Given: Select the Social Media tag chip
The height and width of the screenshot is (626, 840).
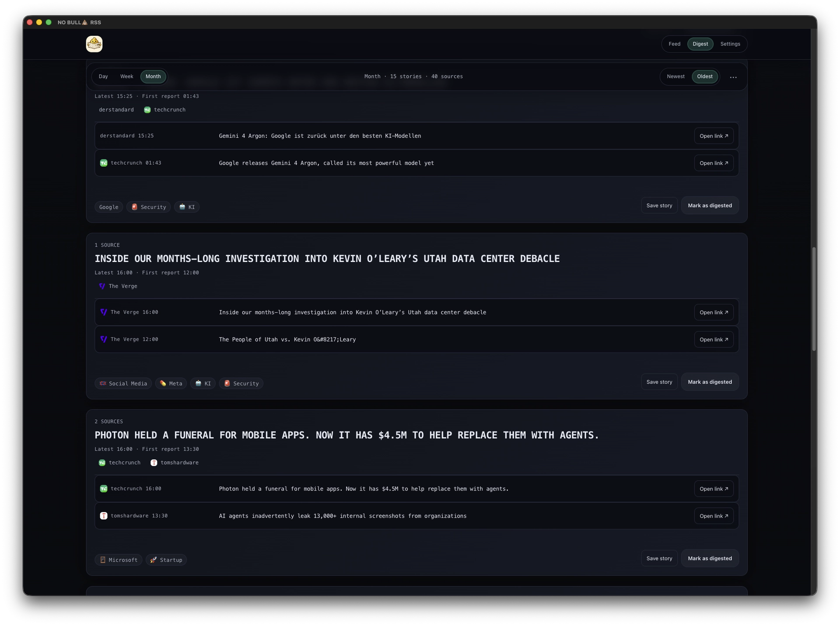Looking at the screenshot, I should (x=123, y=383).
